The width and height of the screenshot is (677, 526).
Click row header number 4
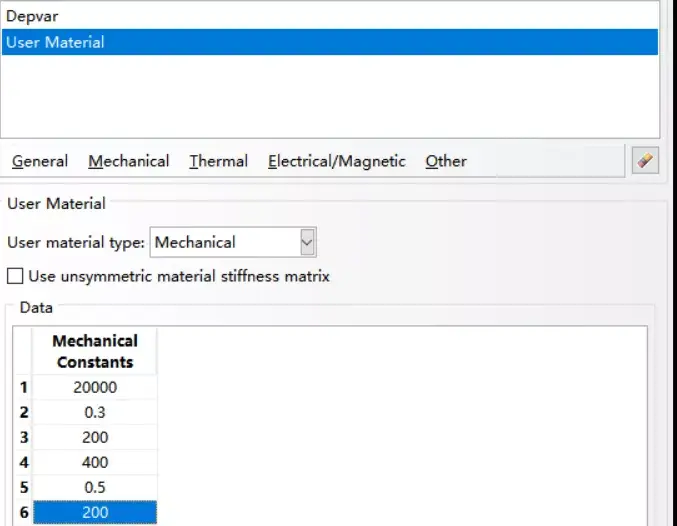click(x=24, y=463)
